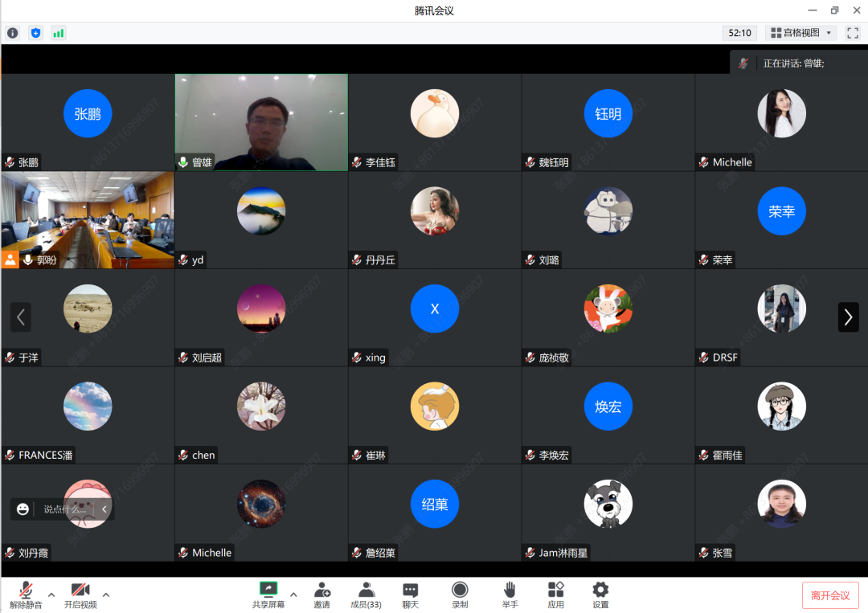Go to next page of participants

pyautogui.click(x=848, y=317)
